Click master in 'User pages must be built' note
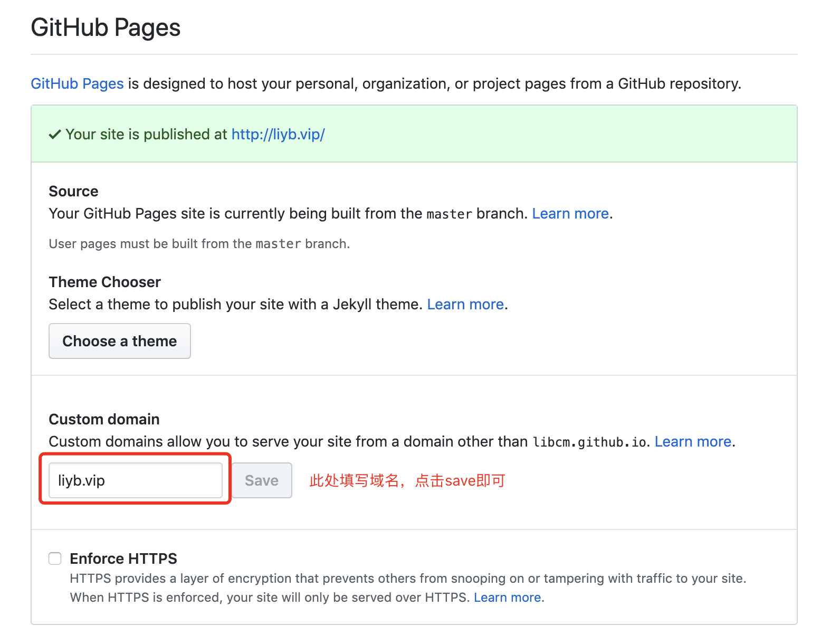 coord(278,244)
